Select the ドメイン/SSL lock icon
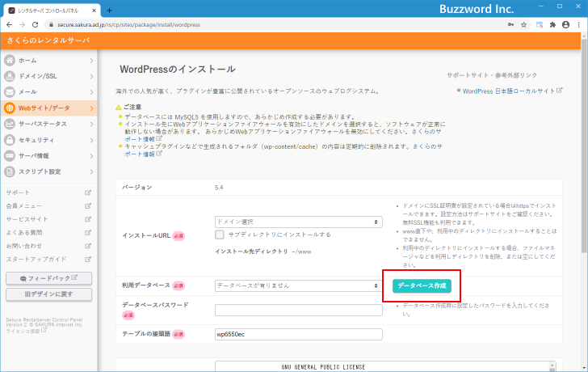588x372 pixels. pyautogui.click(x=10, y=76)
